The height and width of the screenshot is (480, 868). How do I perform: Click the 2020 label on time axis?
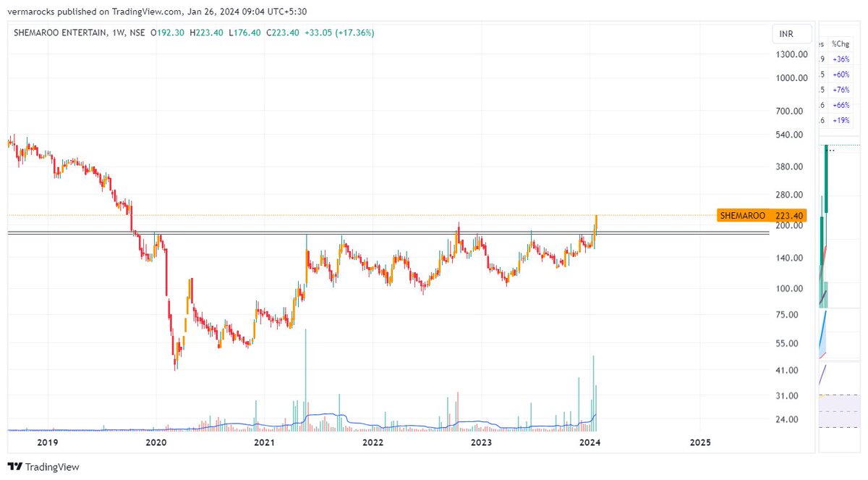point(156,442)
